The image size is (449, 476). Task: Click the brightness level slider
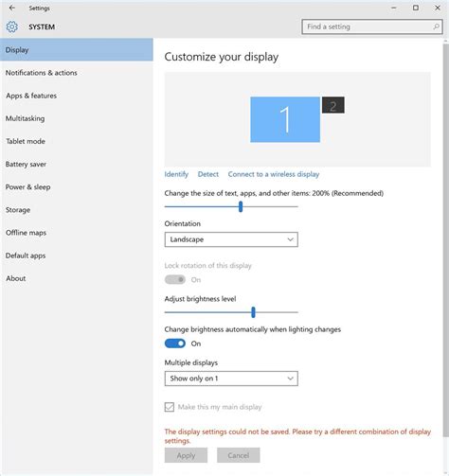tap(231, 312)
